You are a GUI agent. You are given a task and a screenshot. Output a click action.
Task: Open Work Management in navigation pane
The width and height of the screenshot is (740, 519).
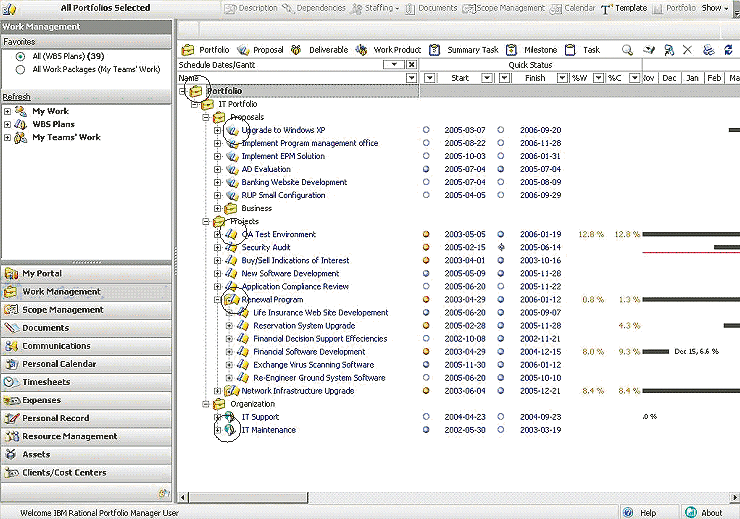tap(86, 292)
